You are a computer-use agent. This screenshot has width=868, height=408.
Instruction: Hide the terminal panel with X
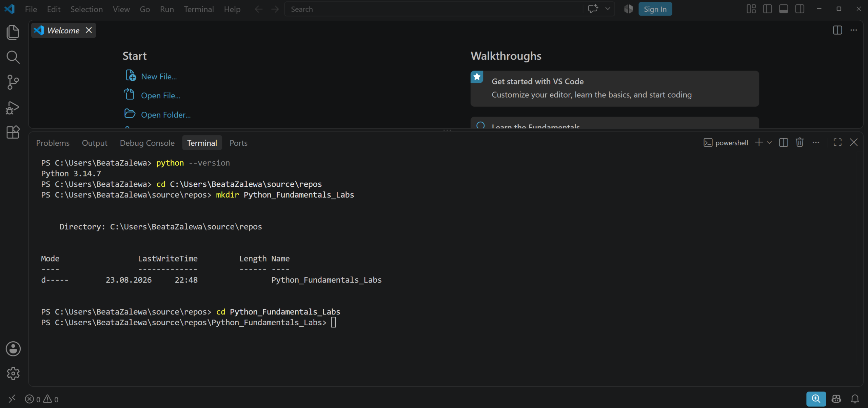tap(854, 143)
